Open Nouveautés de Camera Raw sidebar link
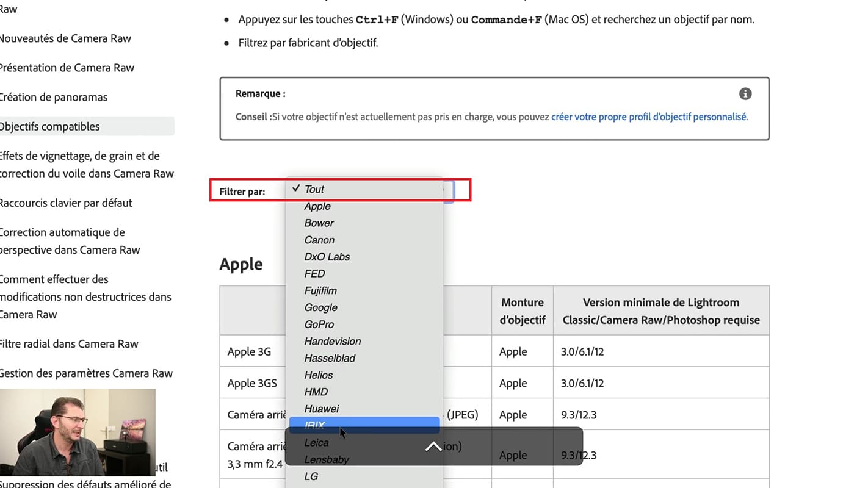 pyautogui.click(x=65, y=38)
